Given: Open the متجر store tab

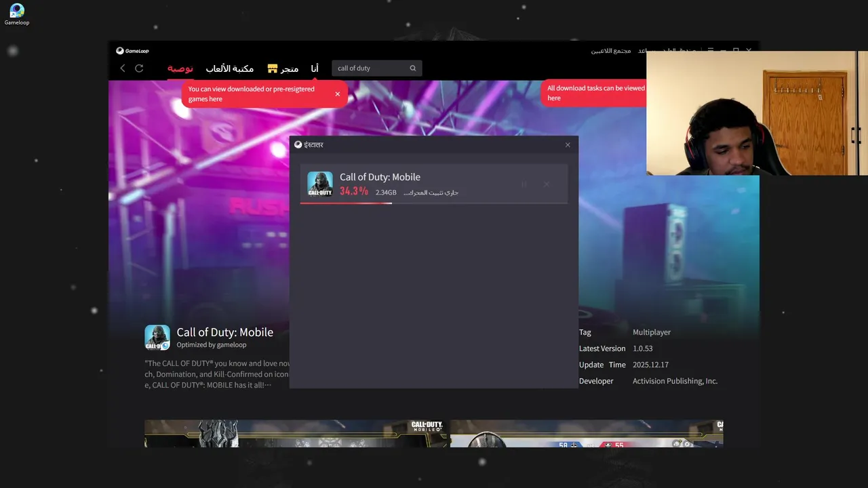Looking at the screenshot, I should click(290, 68).
